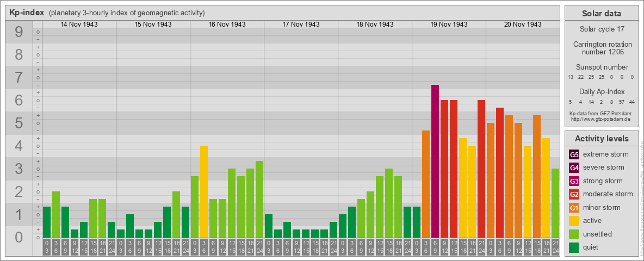The image size is (644, 261).
Task: Click the sunspot value 13
Action: pyautogui.click(x=571, y=77)
